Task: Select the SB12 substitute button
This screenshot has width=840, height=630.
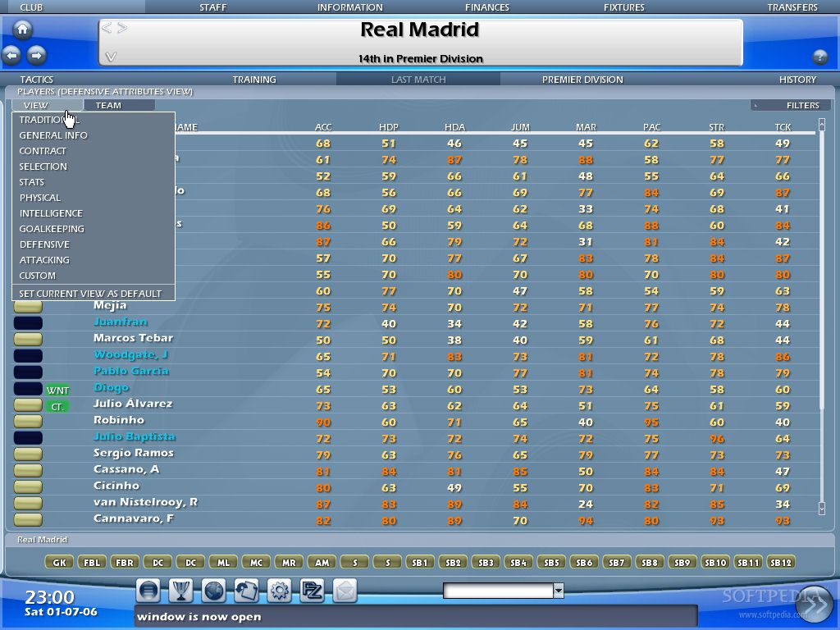Action: click(781, 562)
